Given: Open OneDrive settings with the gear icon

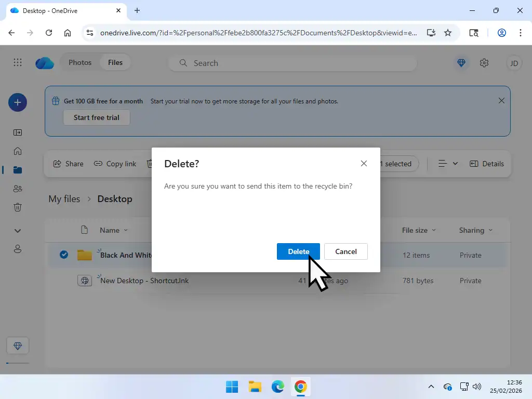Looking at the screenshot, I should tap(484, 63).
